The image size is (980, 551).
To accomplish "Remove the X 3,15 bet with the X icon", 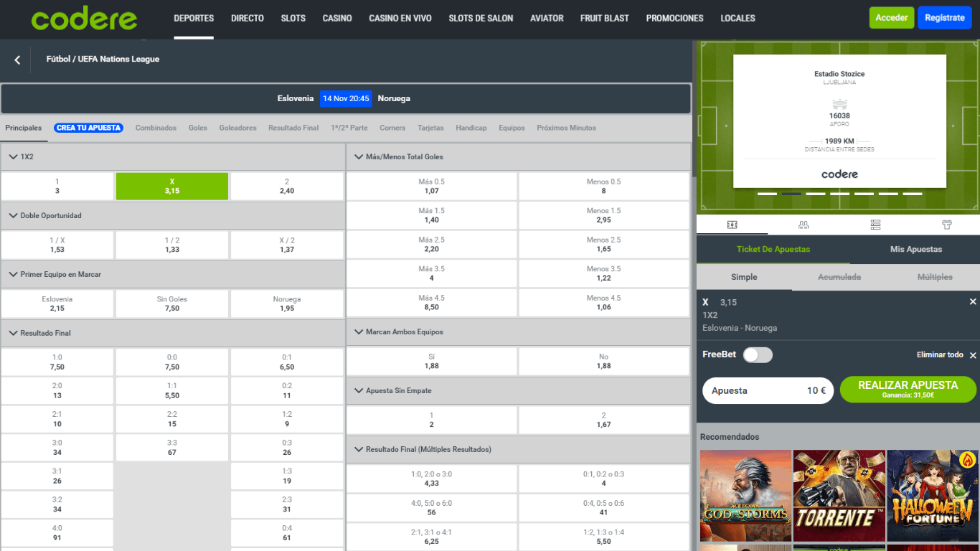I will [973, 302].
